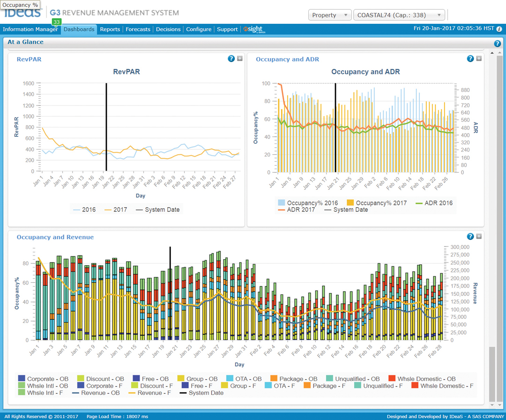Toggle Corporate - OB legend entry

click(43, 379)
